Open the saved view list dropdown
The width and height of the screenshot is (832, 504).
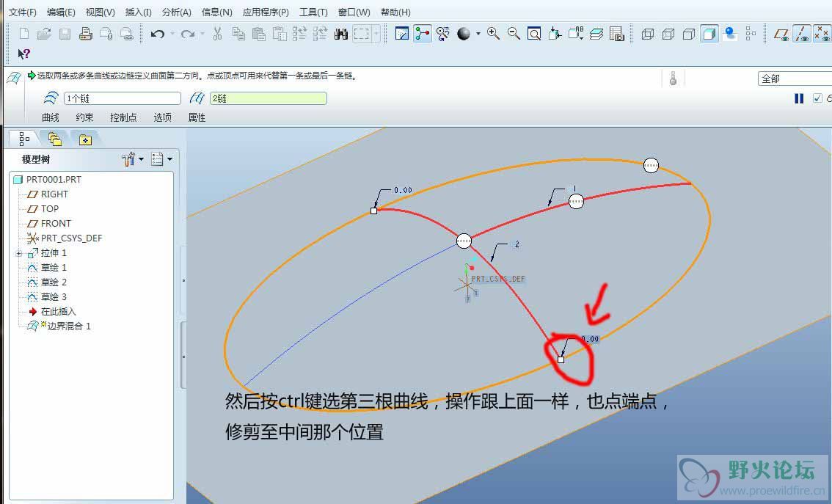[x=575, y=34]
